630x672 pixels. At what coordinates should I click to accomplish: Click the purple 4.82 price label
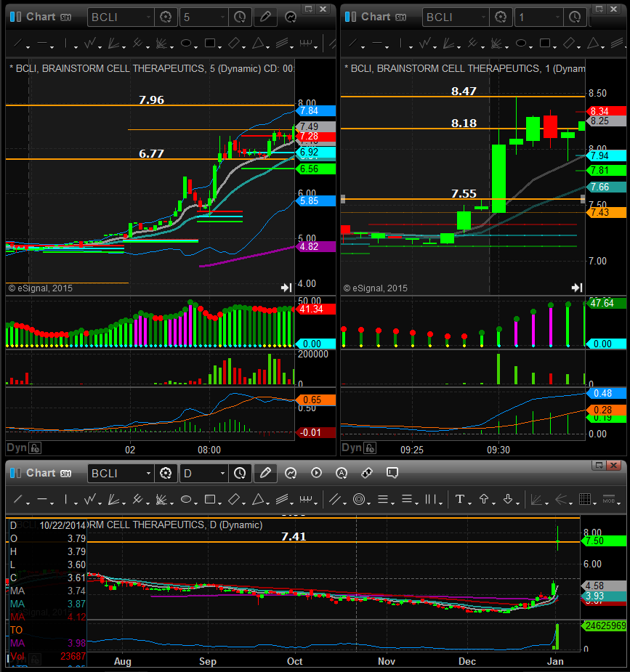pyautogui.click(x=316, y=246)
